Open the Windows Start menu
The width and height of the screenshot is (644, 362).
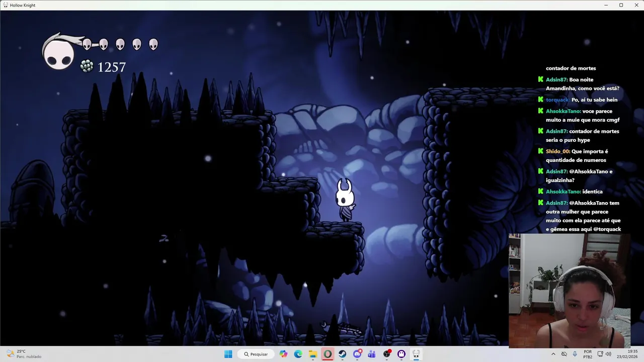coord(228,354)
